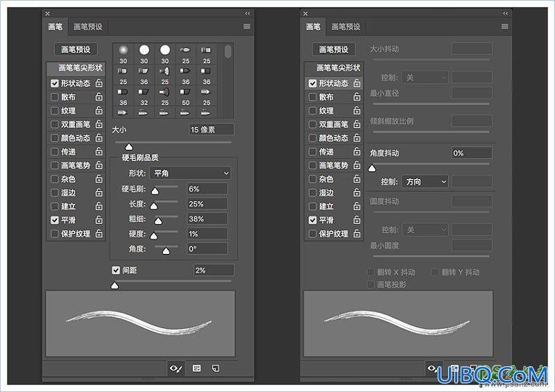Select the 32 size bristle brush tip
555x392 pixels.
[x=144, y=96]
